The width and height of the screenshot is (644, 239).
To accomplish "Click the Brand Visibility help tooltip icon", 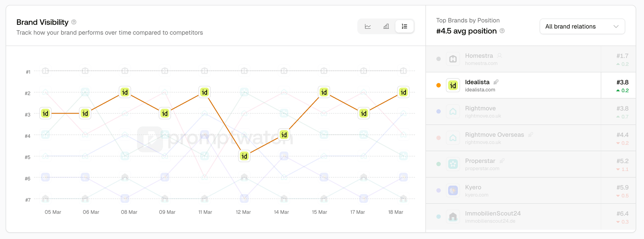I will pos(73,22).
